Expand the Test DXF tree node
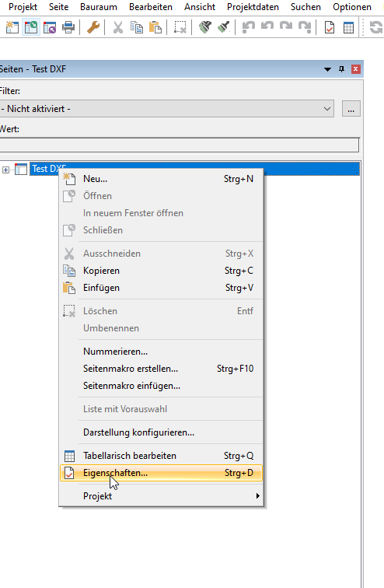The height and width of the screenshot is (588, 384). click(x=5, y=170)
